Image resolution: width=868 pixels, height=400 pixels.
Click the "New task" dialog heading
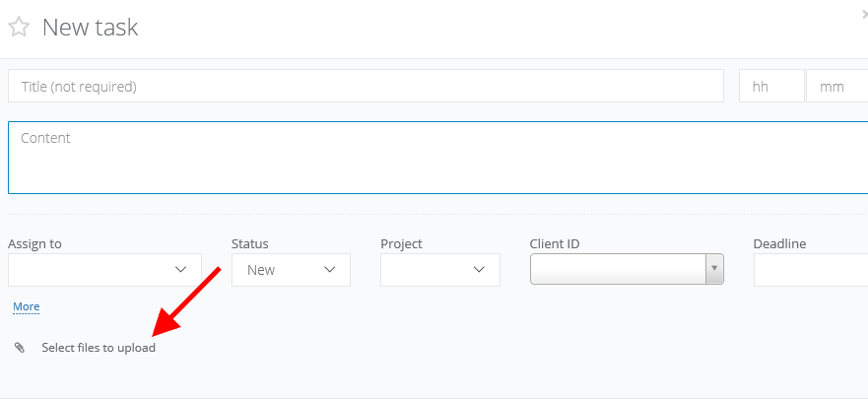[x=90, y=28]
